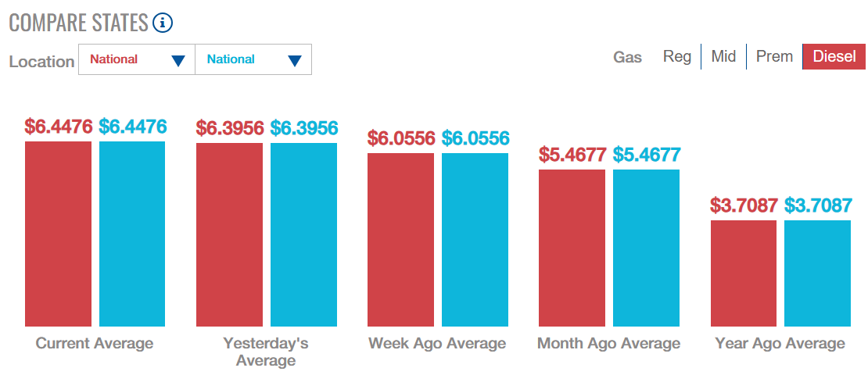
Task: Click the Gas label
Action: (628, 57)
